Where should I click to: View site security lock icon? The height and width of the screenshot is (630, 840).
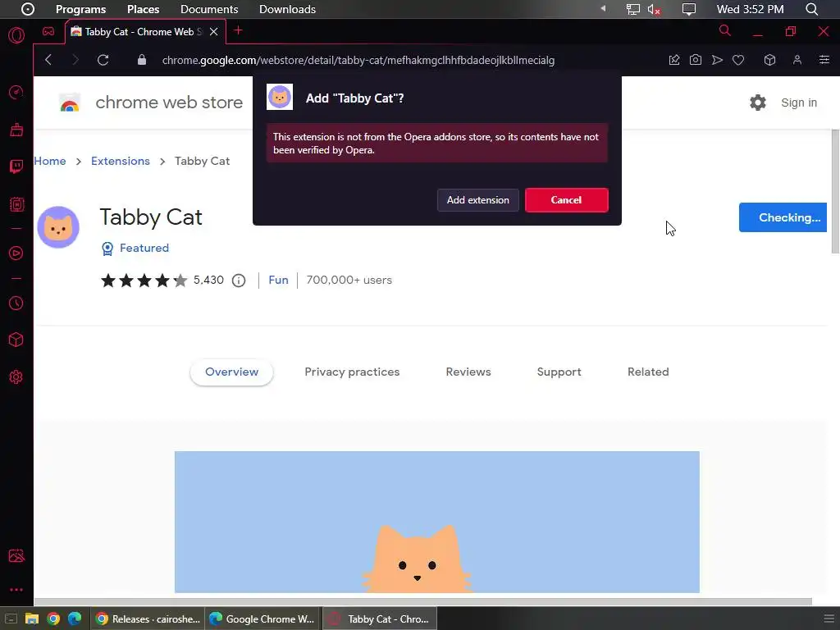141,59
